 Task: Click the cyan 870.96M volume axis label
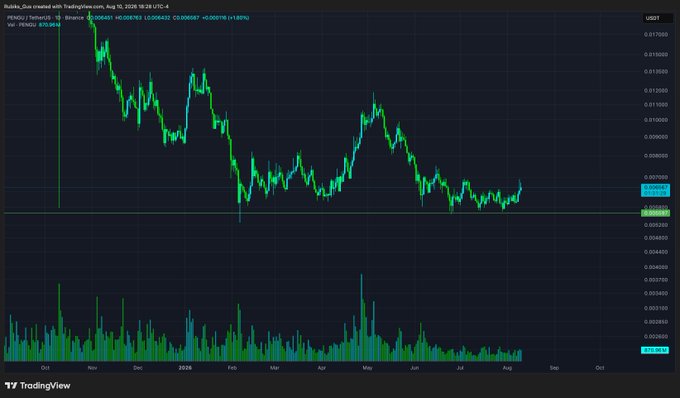click(x=655, y=349)
